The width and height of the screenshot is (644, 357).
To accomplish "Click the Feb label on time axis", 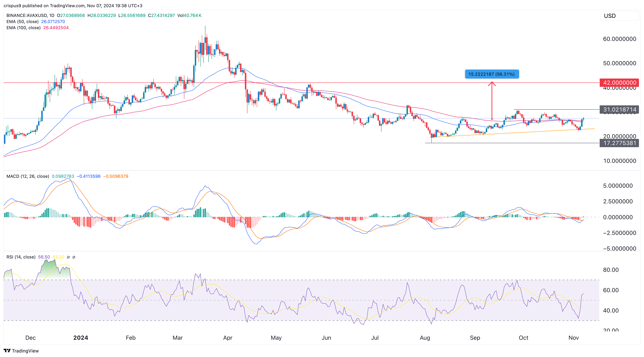I will point(131,338).
